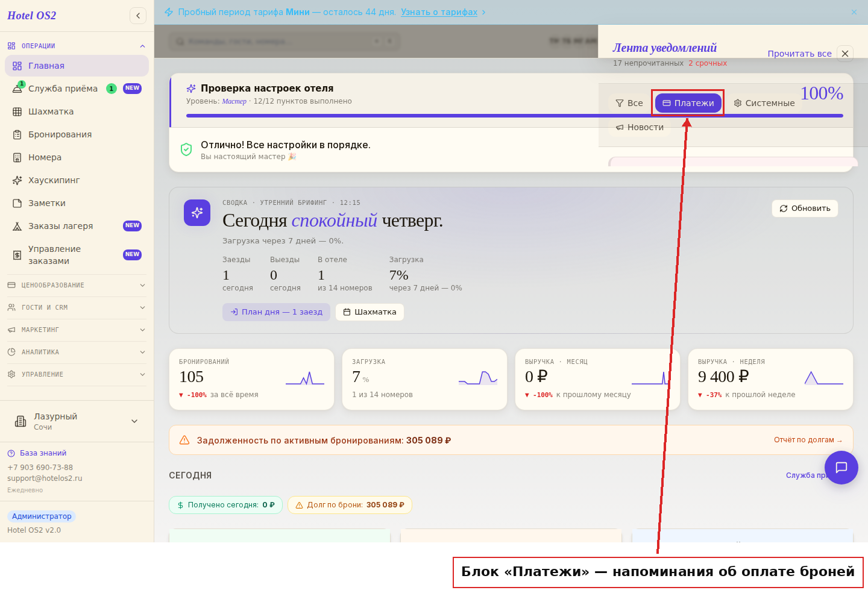
Task: Collapse the sidebar with the chevron button
Action: (138, 16)
